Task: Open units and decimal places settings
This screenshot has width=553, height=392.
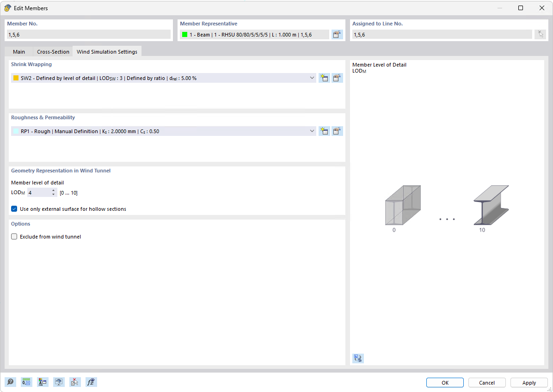Action: [x=26, y=382]
